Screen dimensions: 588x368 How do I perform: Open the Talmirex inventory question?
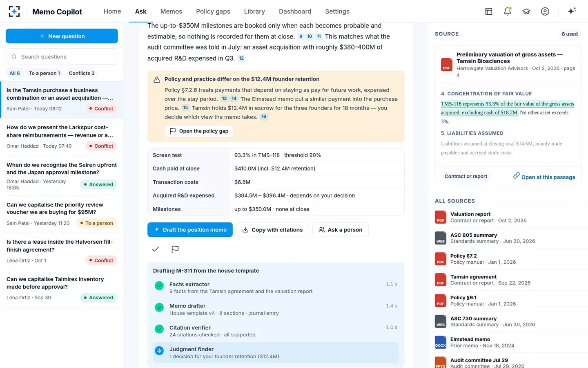click(62, 289)
